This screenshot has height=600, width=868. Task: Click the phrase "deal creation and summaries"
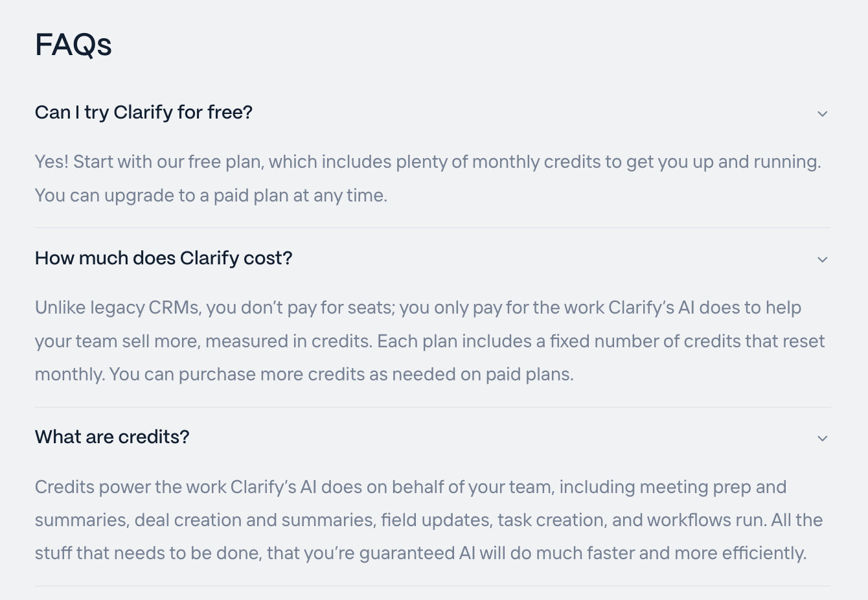click(x=254, y=520)
